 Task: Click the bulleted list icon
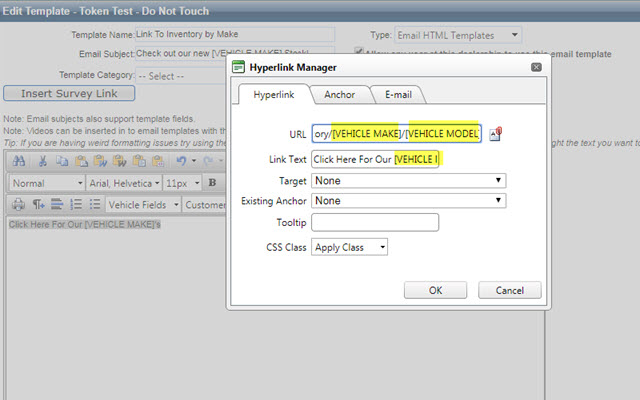tap(95, 204)
